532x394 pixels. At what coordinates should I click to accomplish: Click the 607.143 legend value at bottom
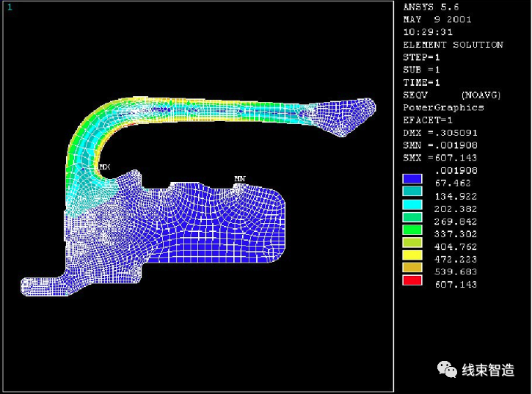(456, 285)
